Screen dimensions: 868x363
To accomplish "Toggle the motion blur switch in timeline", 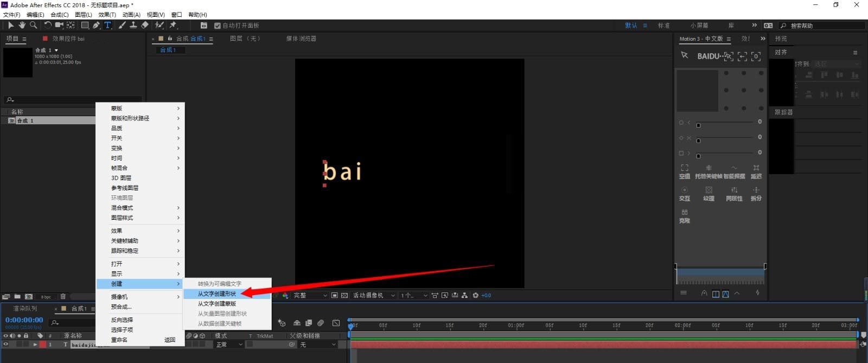I will coord(321,323).
